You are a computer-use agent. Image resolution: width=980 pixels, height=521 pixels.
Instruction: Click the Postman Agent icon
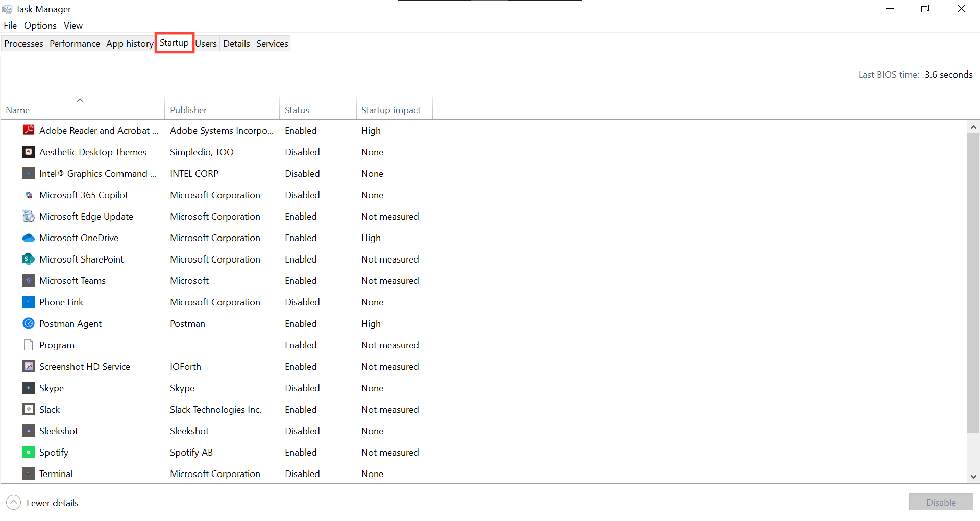29,323
